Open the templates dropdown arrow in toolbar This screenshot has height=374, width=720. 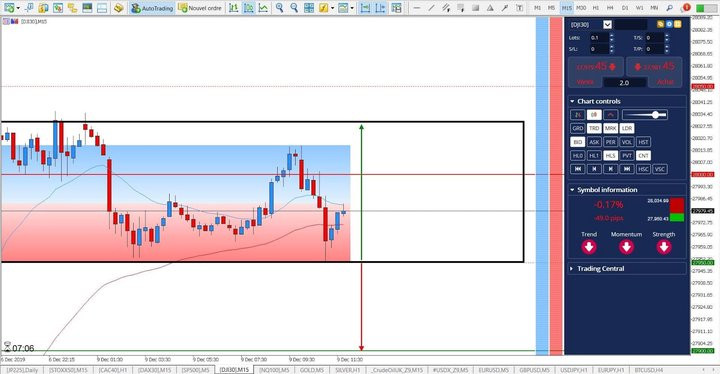(352, 8)
